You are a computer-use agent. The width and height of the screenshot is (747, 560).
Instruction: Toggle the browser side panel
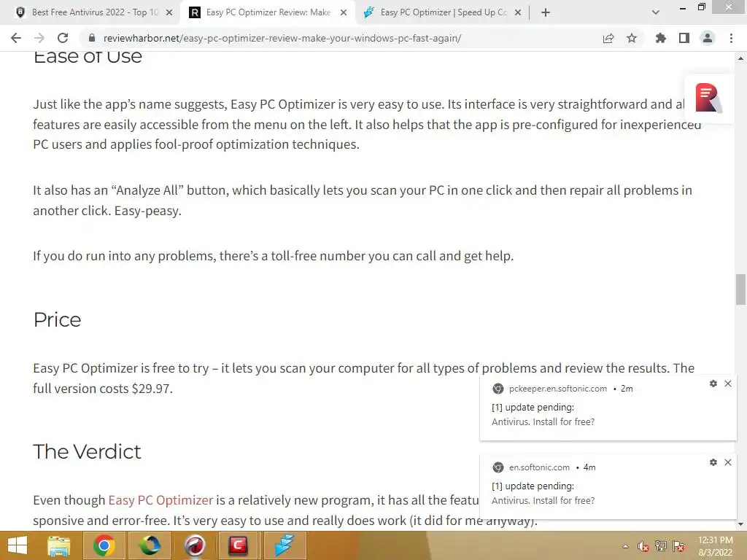[x=684, y=38]
